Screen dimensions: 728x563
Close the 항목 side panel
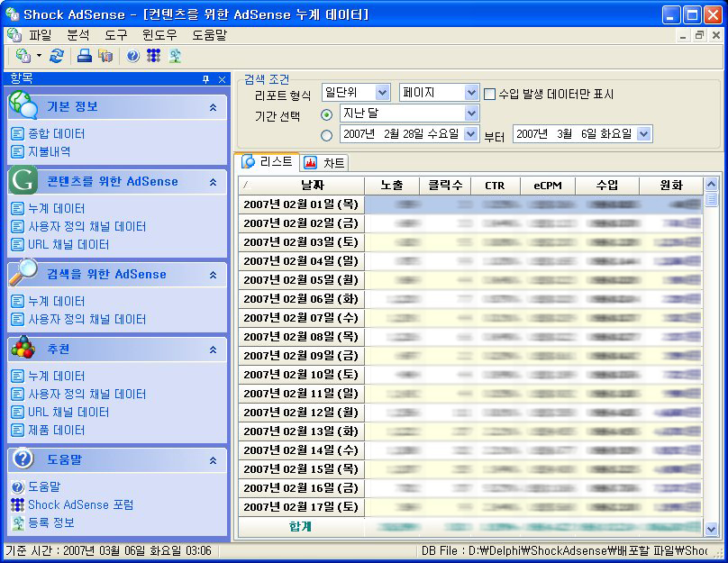[222, 80]
